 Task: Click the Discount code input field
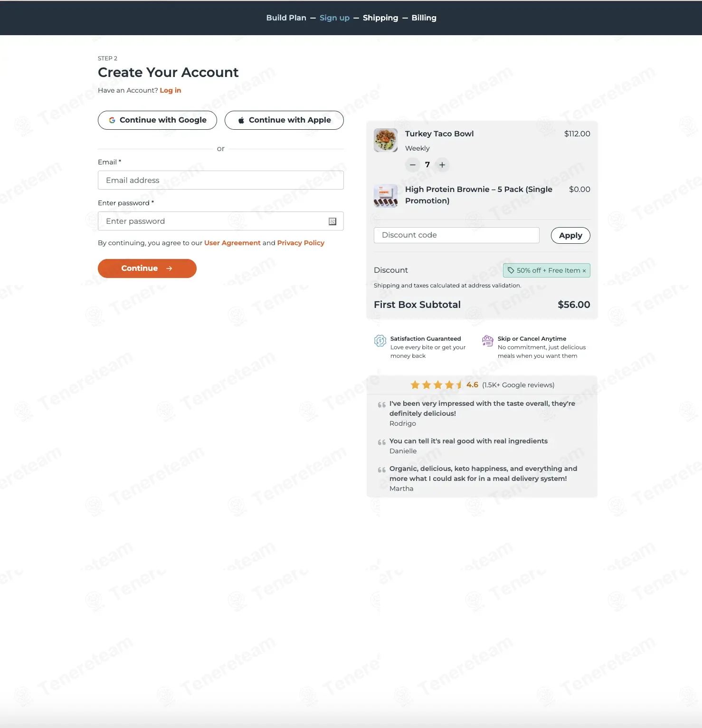pyautogui.click(x=456, y=235)
